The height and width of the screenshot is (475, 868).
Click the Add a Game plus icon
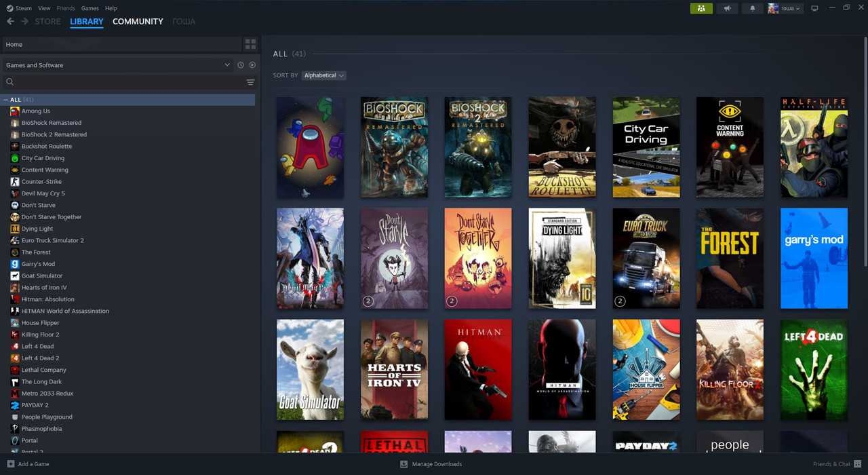click(x=10, y=464)
